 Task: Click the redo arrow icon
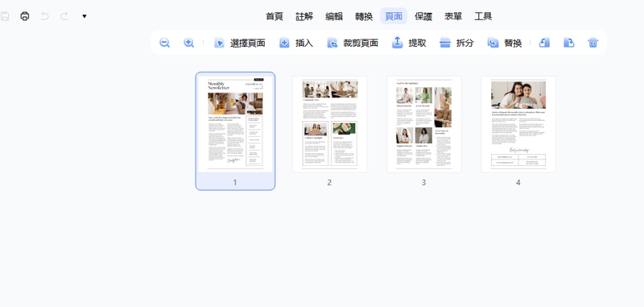(64, 16)
